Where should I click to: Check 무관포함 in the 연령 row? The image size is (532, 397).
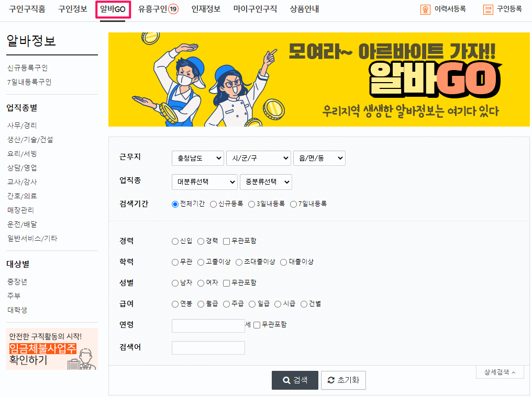257,325
